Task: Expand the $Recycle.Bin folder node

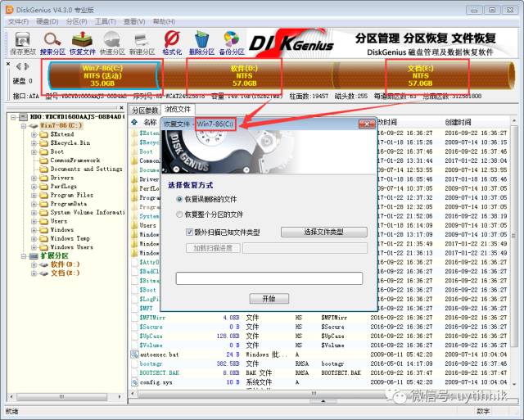Action: 34,143
